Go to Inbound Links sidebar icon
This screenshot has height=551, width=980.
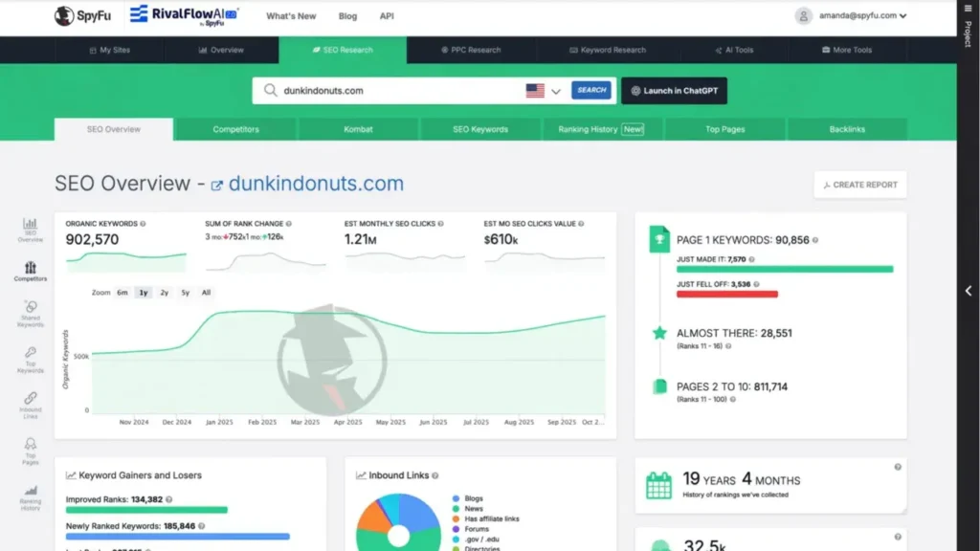click(31, 404)
